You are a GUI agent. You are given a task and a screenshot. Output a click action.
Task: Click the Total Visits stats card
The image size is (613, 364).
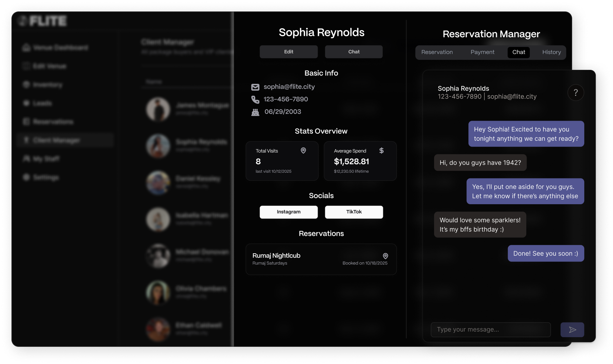coord(282,161)
